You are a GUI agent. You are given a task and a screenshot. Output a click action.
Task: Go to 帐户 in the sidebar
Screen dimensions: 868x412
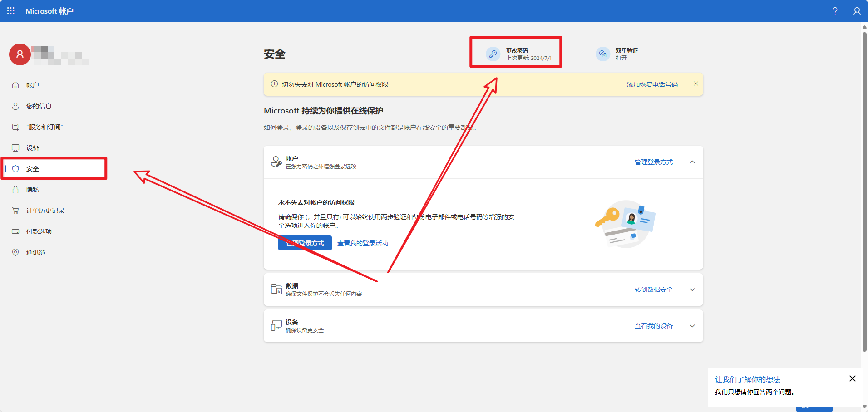tap(32, 85)
